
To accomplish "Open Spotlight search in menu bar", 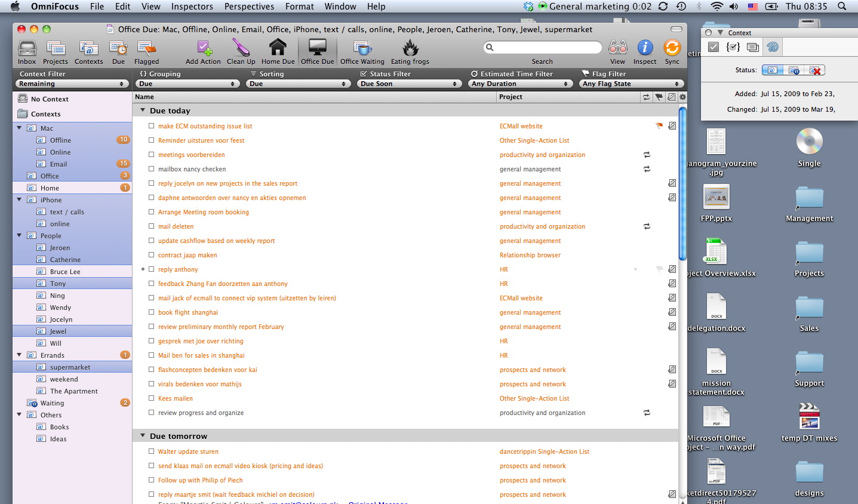I will (x=842, y=7).
